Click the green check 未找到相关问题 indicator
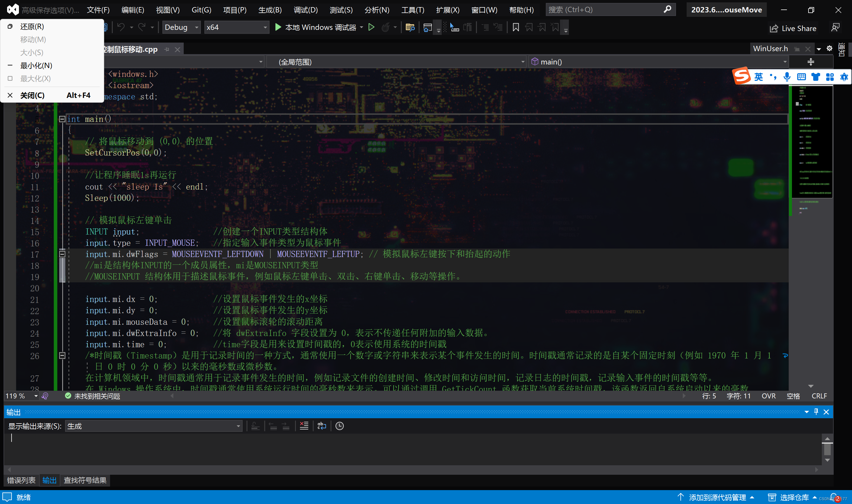The width and height of the screenshot is (852, 504). pos(92,396)
